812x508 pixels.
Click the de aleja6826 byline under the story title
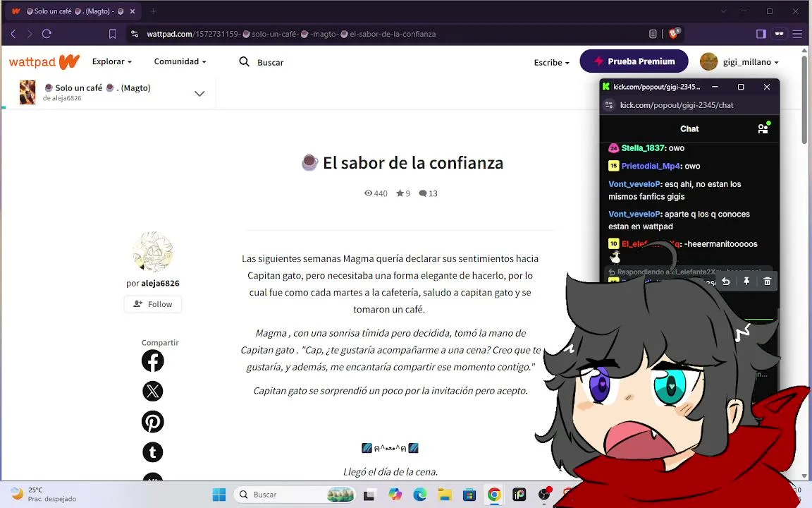click(x=62, y=98)
